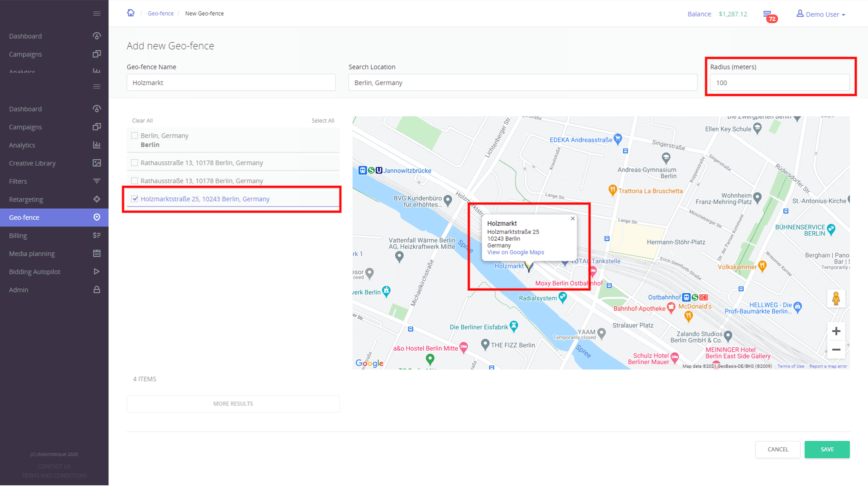Screen dimensions: 868x486
Task: Click View on Google Maps link
Action: [516, 252]
